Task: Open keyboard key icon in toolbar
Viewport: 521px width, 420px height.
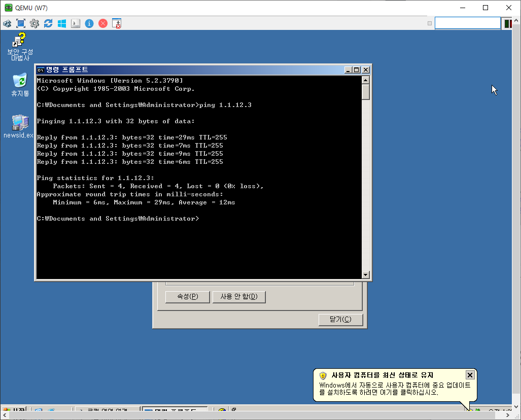Action: point(76,24)
